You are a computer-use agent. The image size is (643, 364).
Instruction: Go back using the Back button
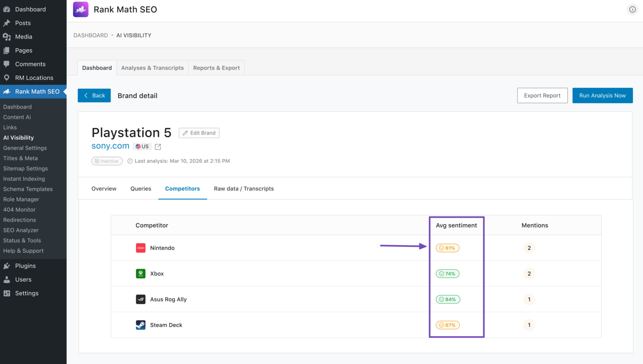point(94,95)
